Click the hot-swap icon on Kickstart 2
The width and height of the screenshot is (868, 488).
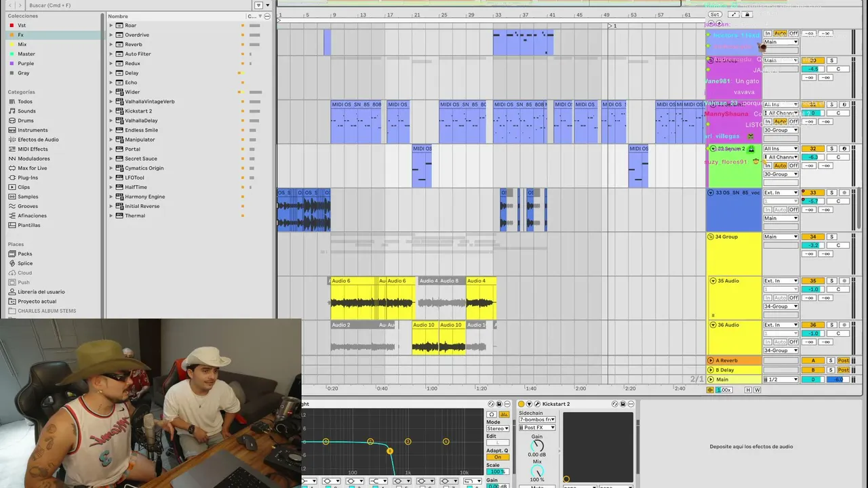click(x=615, y=404)
